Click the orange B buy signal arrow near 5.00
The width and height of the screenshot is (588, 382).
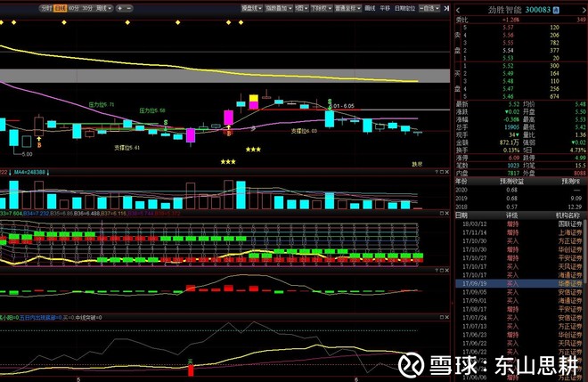38,142
